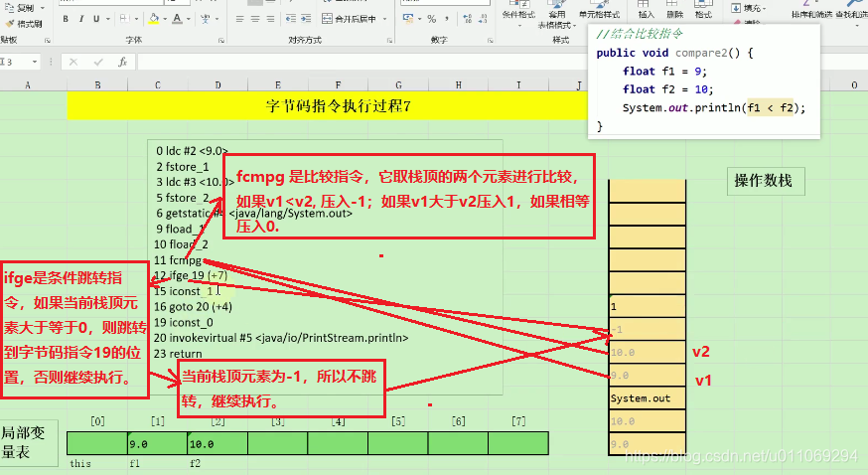Image resolution: width=868 pixels, height=475 pixels.
Task: Open 条件格式 conditional formatting menu
Action: point(518,14)
